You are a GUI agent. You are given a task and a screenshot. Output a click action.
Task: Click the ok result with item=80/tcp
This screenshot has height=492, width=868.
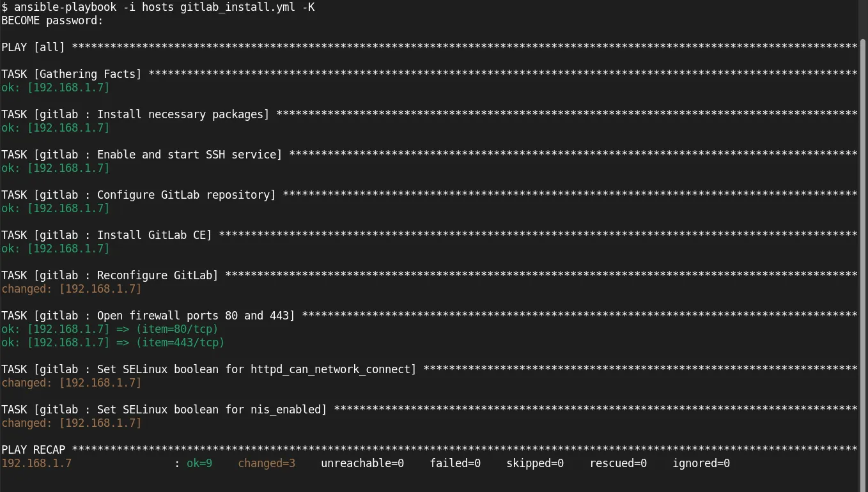coord(110,329)
